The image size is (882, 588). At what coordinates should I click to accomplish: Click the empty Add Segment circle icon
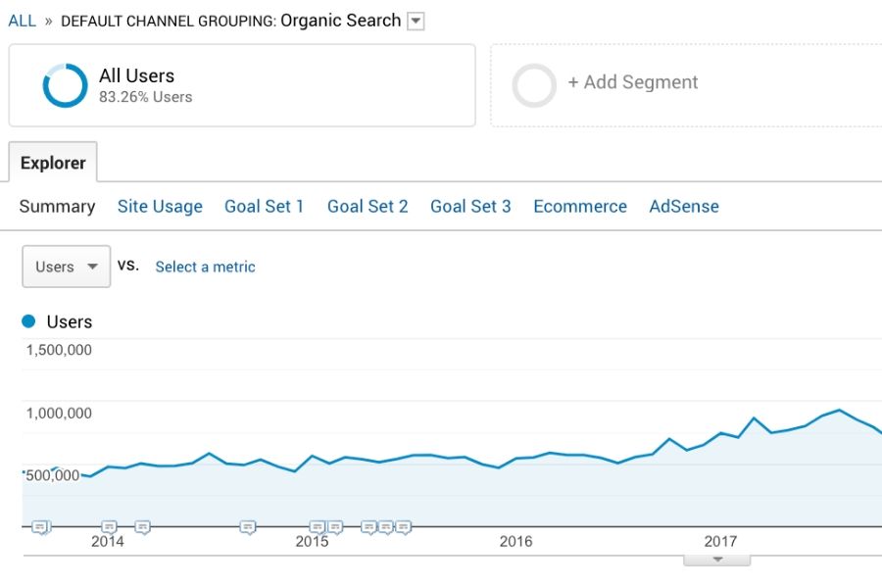[534, 85]
